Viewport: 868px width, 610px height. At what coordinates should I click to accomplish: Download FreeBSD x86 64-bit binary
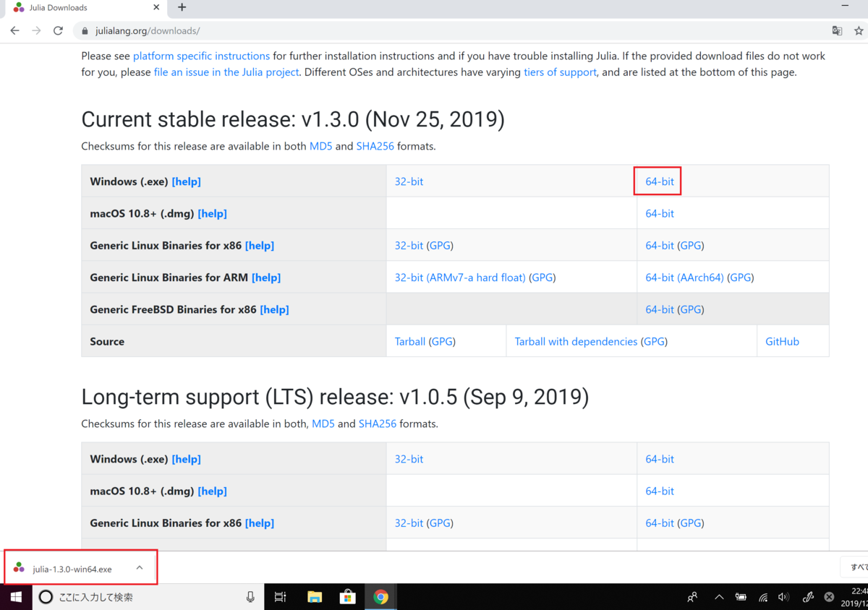point(660,309)
